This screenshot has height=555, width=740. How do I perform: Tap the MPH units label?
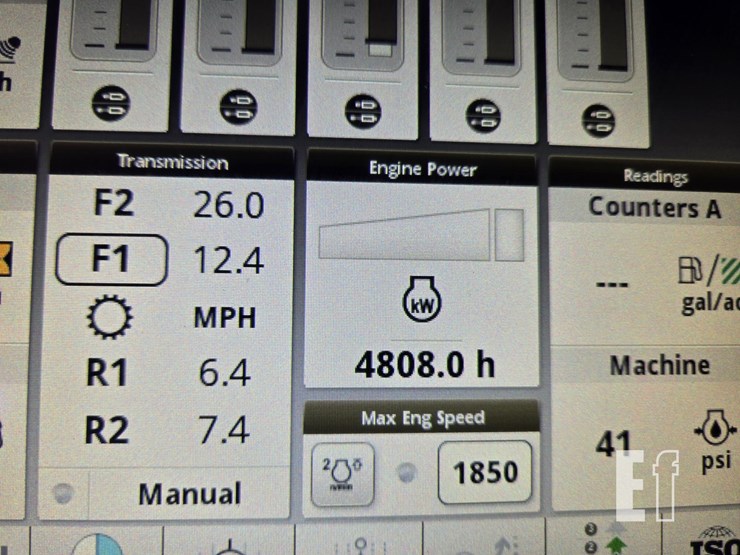pyautogui.click(x=225, y=318)
